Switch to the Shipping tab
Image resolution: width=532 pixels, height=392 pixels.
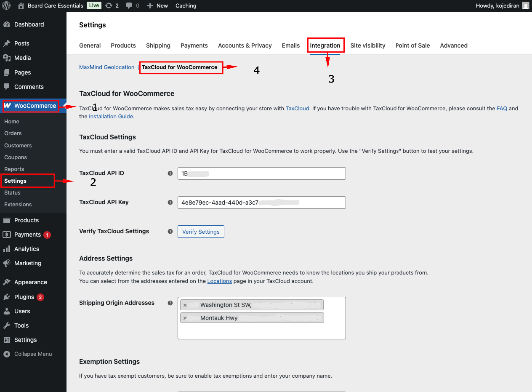[x=158, y=45]
